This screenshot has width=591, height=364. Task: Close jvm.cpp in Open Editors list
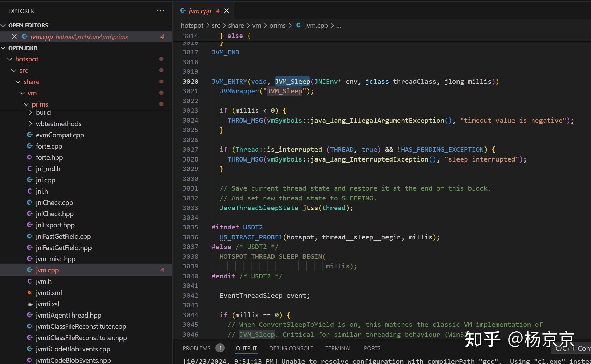point(14,37)
